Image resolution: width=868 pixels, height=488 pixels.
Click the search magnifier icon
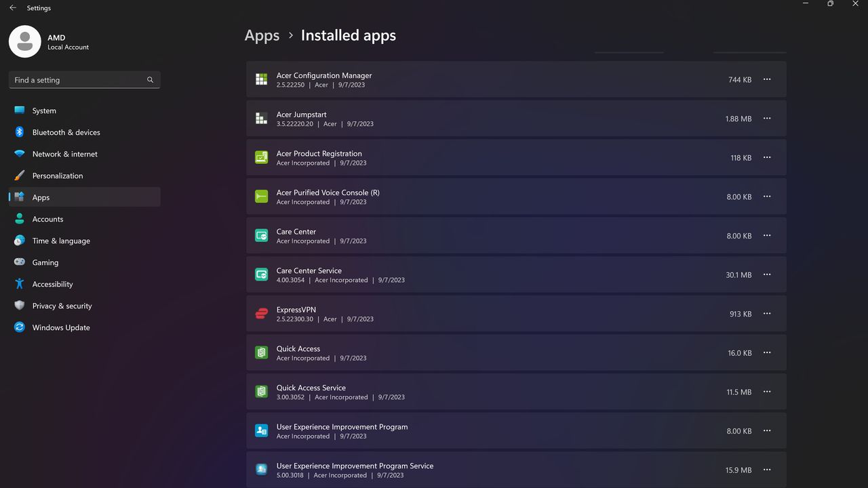tap(151, 80)
